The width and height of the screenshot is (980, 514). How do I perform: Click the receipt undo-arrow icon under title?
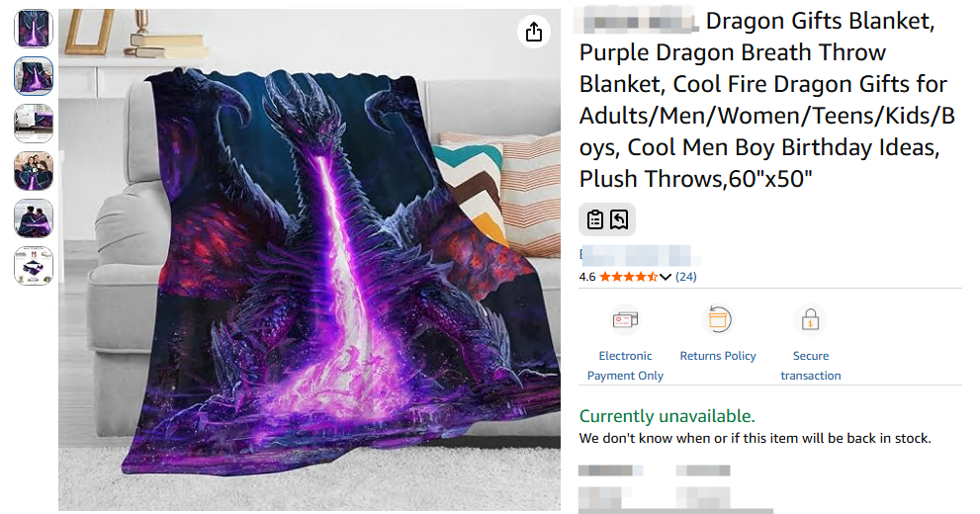pyautogui.click(x=619, y=219)
